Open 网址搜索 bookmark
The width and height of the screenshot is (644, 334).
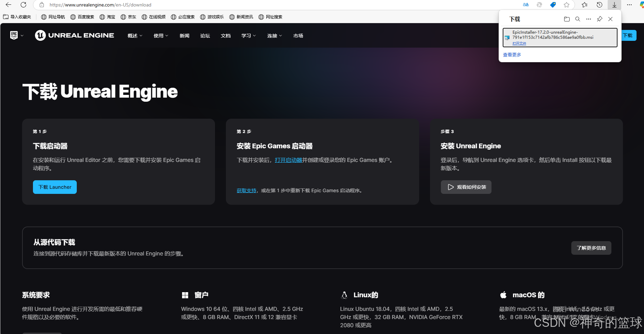[x=270, y=17]
